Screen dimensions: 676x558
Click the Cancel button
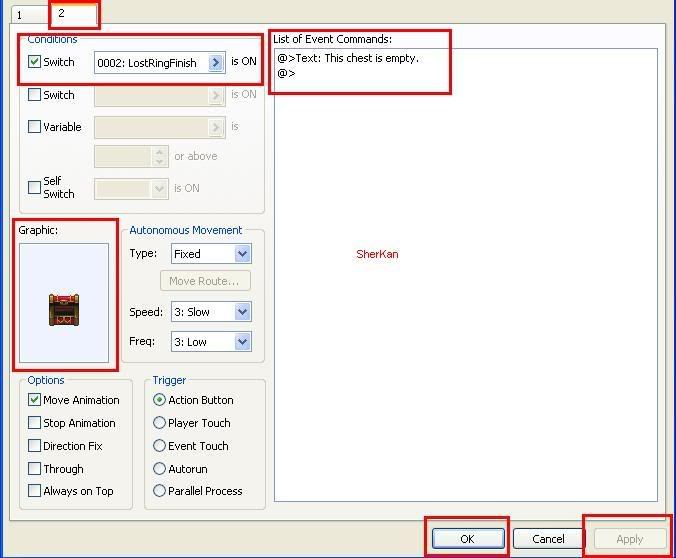coord(548,539)
